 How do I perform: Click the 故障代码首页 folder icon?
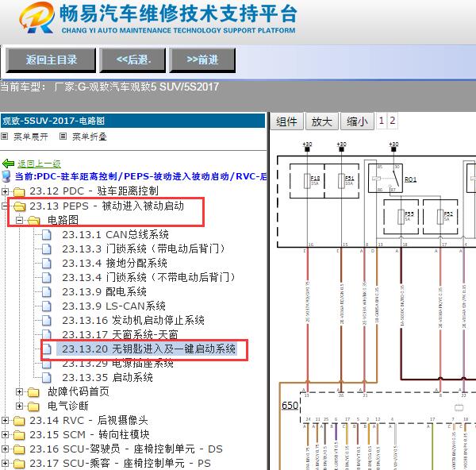[33, 392]
